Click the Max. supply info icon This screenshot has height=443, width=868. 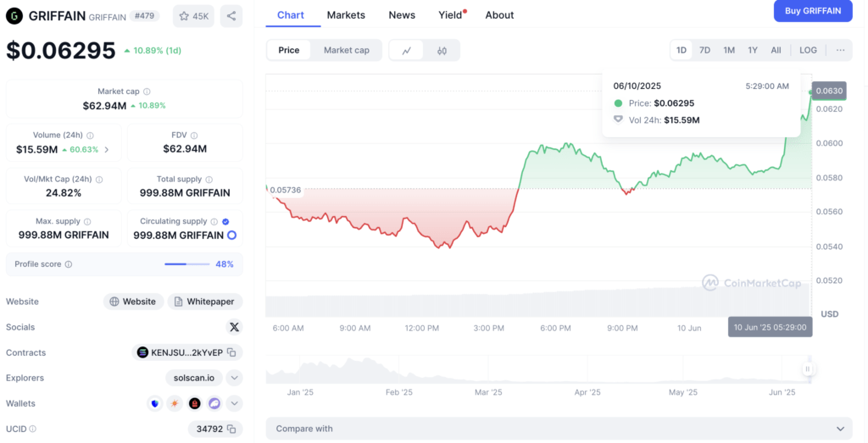click(x=87, y=222)
